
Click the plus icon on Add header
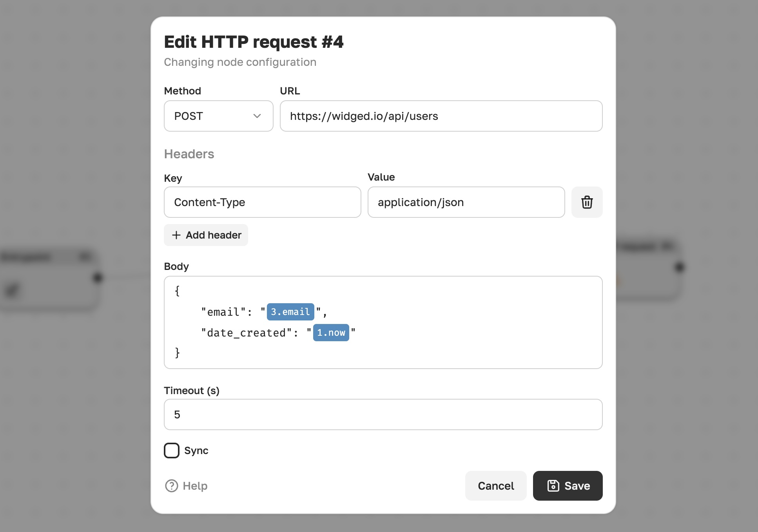tap(176, 235)
